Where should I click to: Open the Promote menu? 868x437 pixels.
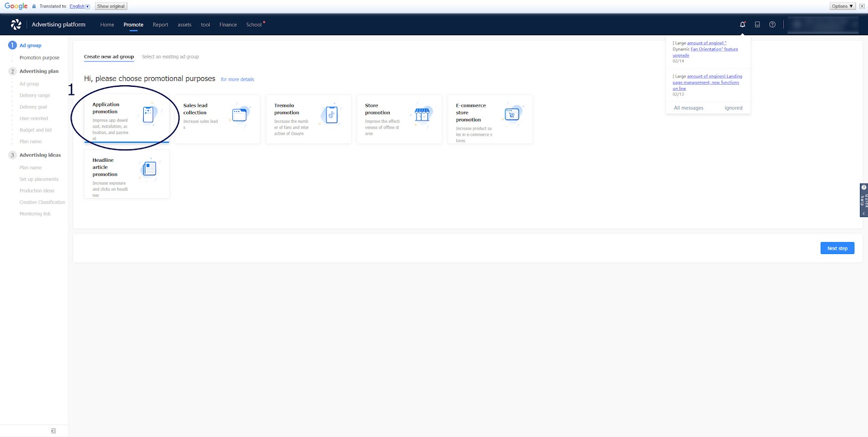point(133,25)
